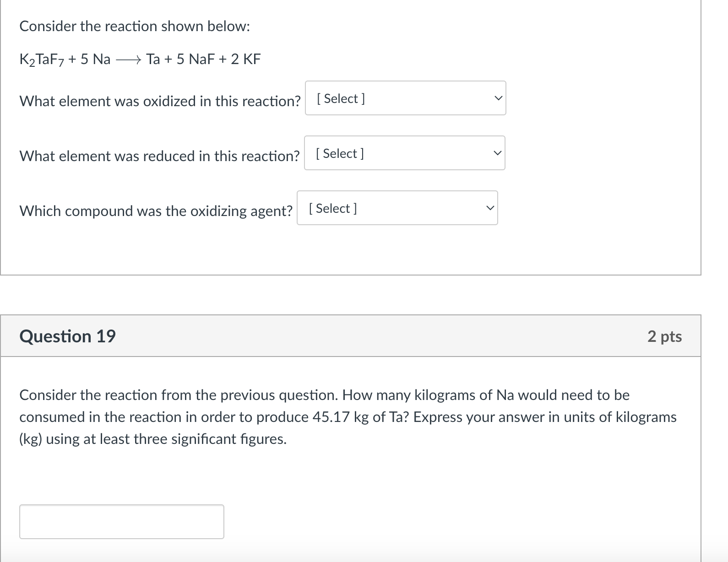Image resolution: width=728 pixels, height=562 pixels.
Task: Open the reduced element Select dropdown
Action: click(x=404, y=153)
